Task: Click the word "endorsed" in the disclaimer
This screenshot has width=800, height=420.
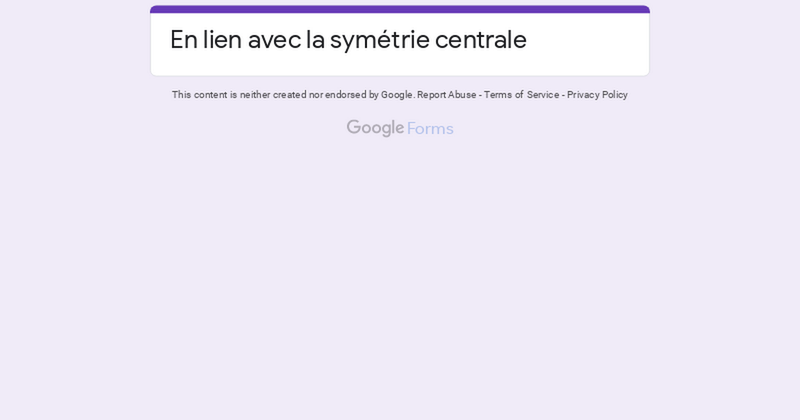Action: pyautogui.click(x=345, y=95)
